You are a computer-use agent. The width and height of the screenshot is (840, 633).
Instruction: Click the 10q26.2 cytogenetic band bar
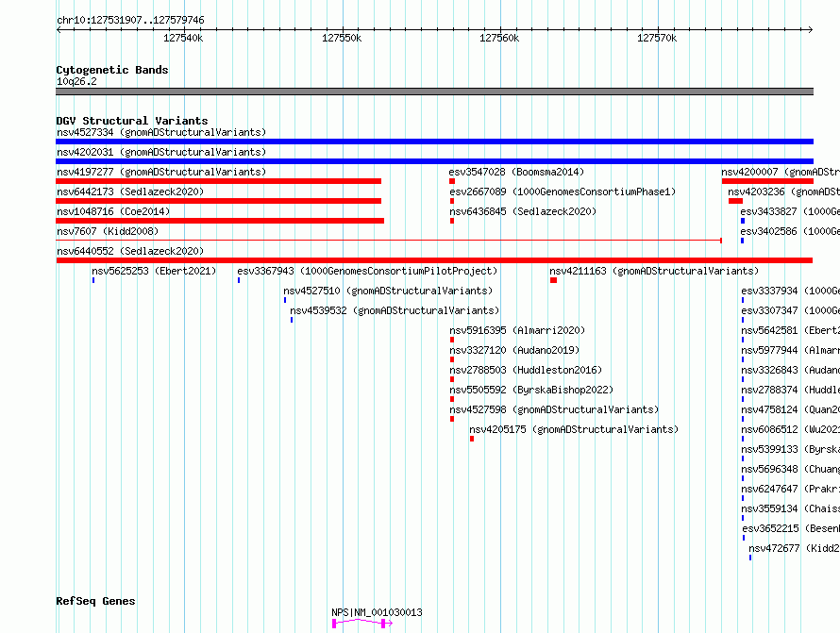coord(434,92)
